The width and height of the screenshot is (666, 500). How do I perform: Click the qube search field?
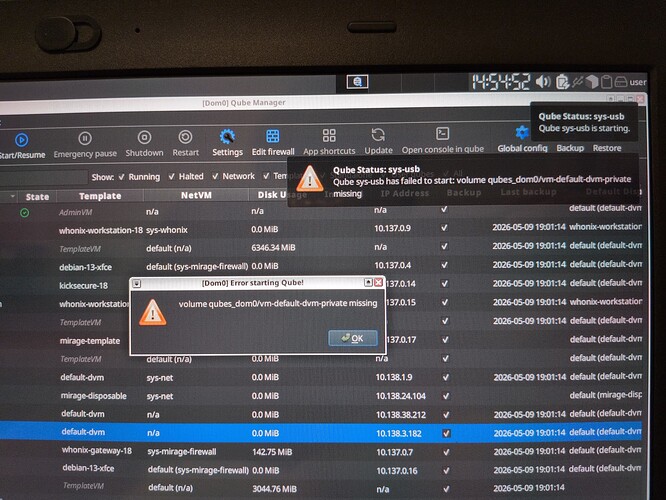43,178
